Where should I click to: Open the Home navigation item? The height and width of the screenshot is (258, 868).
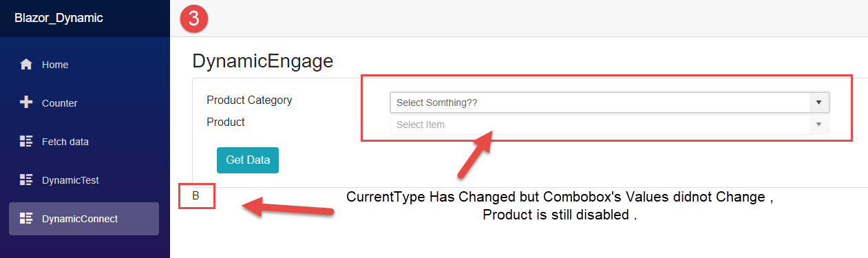coord(84,65)
